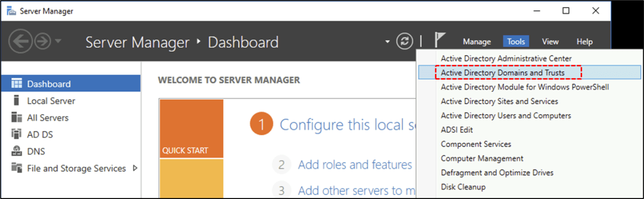Open the Manage menu
The width and height of the screenshot is (644, 199).
pyautogui.click(x=477, y=41)
